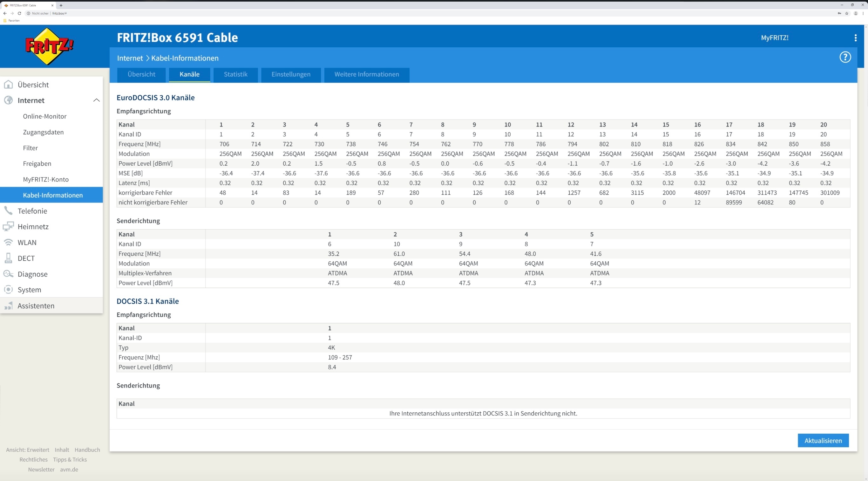Collapse the Internet menu chevron

point(96,100)
